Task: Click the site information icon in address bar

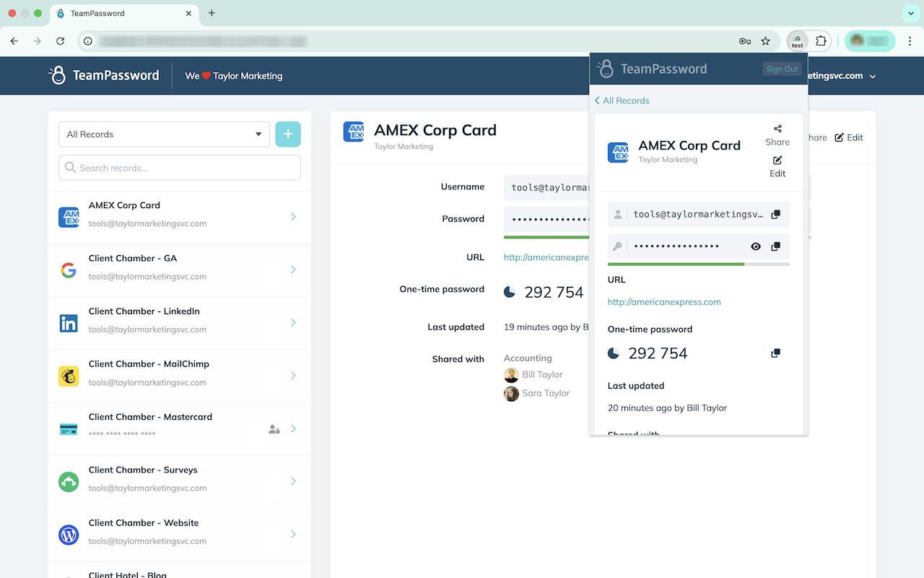Action: pos(88,41)
